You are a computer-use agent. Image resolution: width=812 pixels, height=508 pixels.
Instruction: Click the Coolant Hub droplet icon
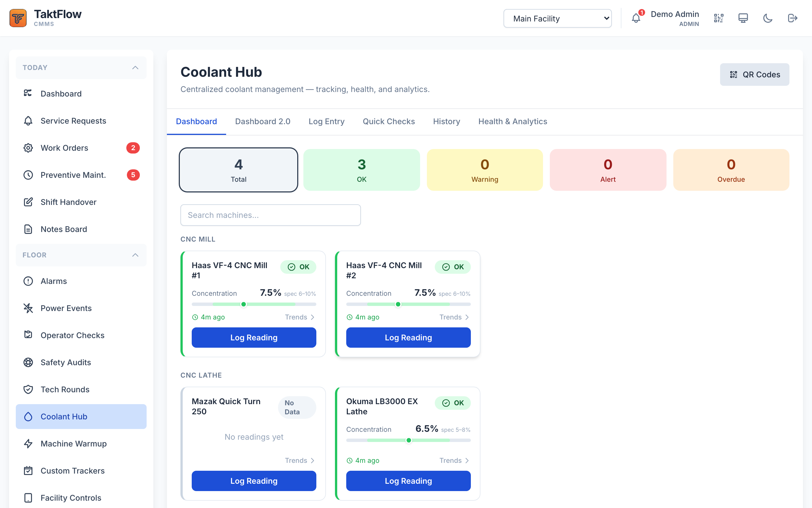[x=28, y=417]
